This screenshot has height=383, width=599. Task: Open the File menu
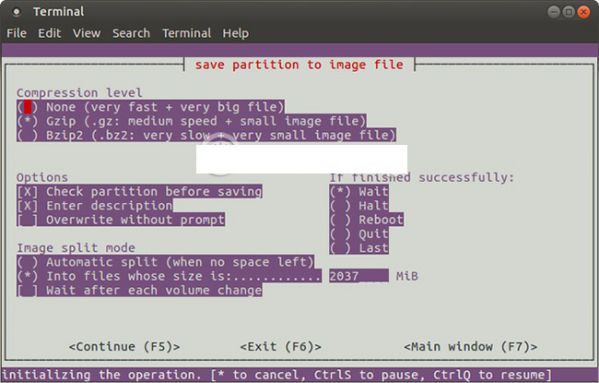tap(16, 33)
